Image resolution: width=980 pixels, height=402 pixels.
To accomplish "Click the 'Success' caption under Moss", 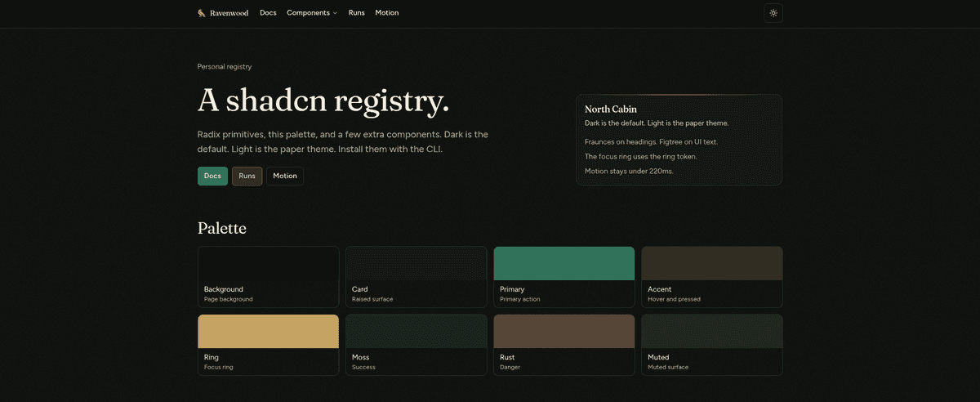I will tap(363, 367).
